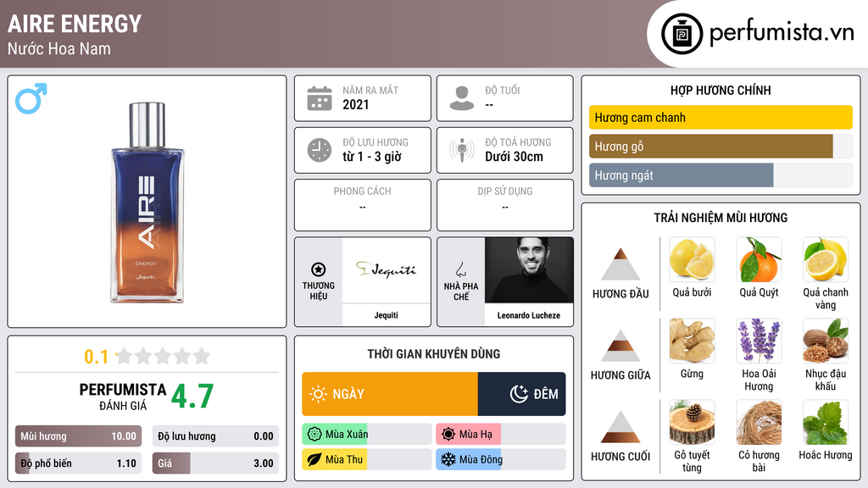868x488 pixels.
Task: Click the HỢP HƯƠNG CHÍNH heading
Action: pyautogui.click(x=721, y=90)
